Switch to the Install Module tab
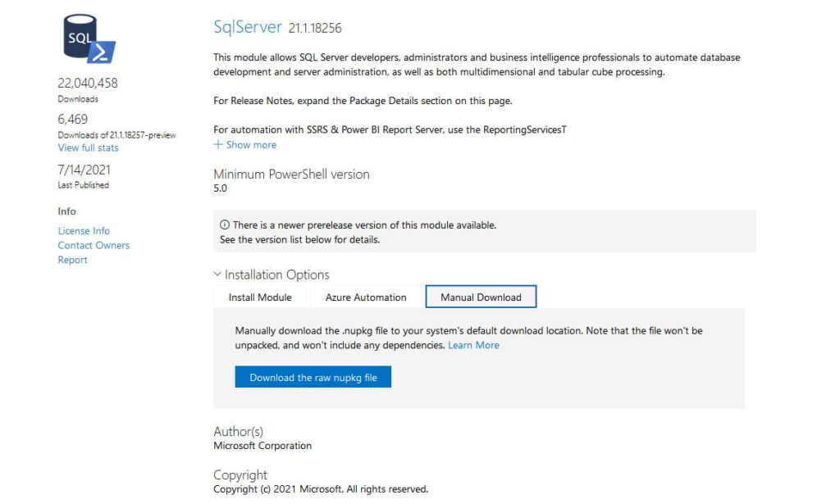The width and height of the screenshot is (840, 504). (x=260, y=297)
